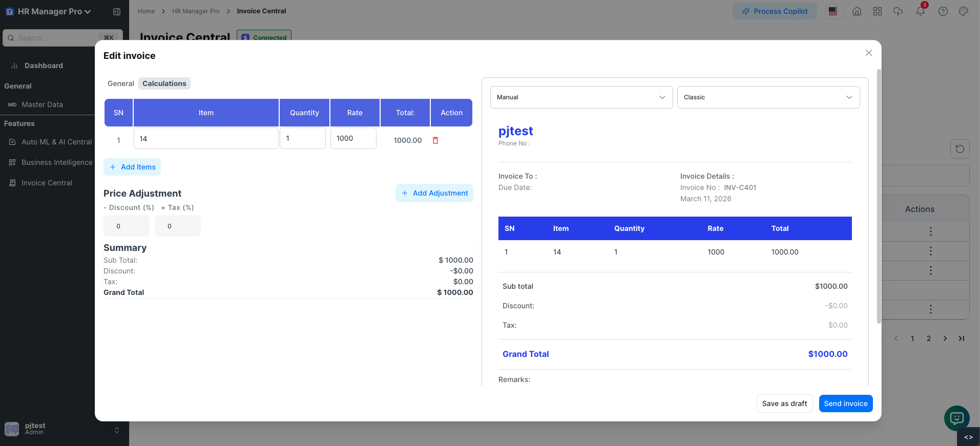Select the US flag language icon

click(833, 11)
